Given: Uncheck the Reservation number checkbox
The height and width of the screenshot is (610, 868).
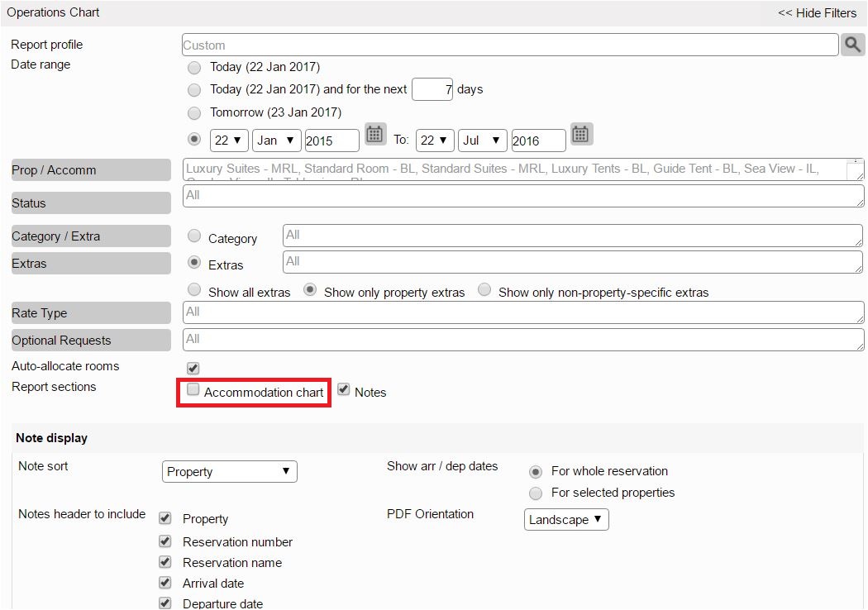Looking at the screenshot, I should (165, 541).
